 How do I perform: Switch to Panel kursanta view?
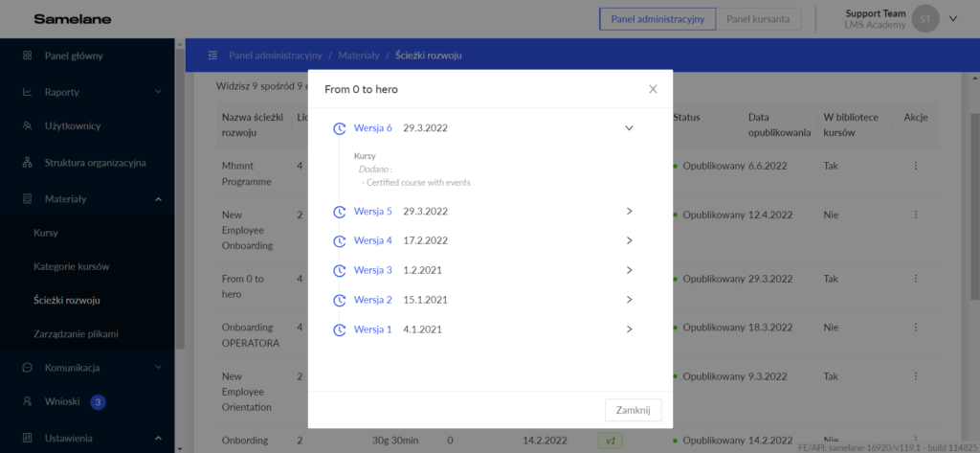click(759, 18)
